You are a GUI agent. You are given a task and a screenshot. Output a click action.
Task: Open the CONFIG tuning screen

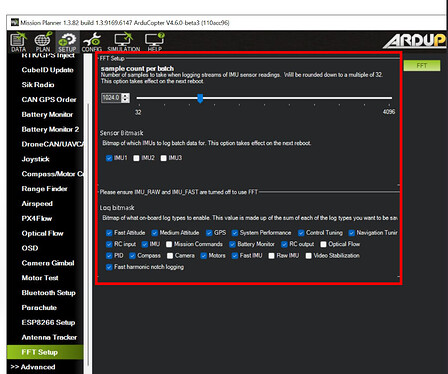tap(92, 43)
